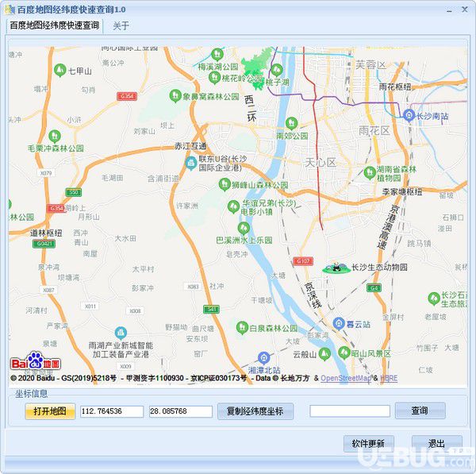Click the 暮云站 station marker icon

339,324
